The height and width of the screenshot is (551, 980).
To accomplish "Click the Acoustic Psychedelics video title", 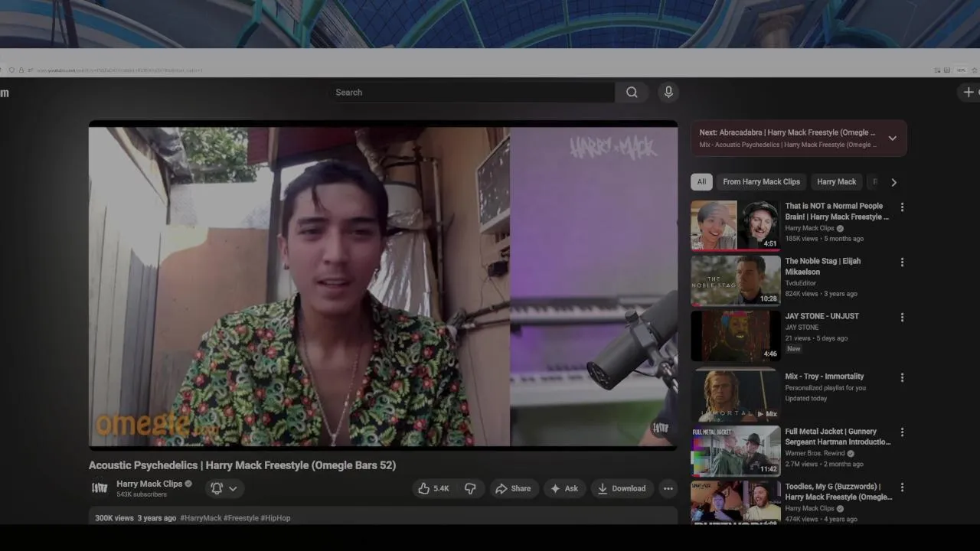I will point(242,465).
